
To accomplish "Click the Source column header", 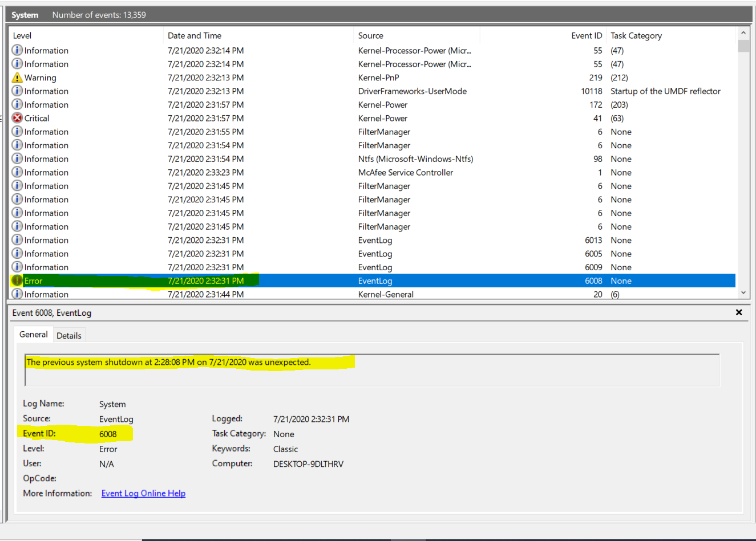I will pyautogui.click(x=417, y=35).
